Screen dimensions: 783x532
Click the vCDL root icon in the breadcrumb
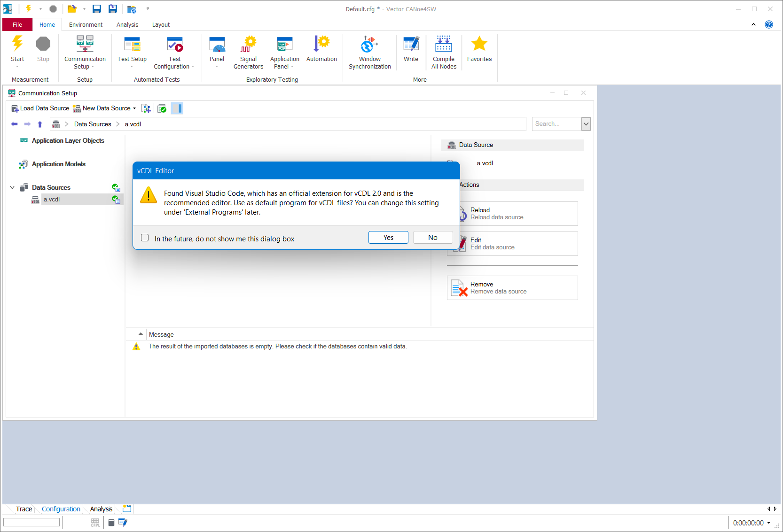pyautogui.click(x=56, y=124)
